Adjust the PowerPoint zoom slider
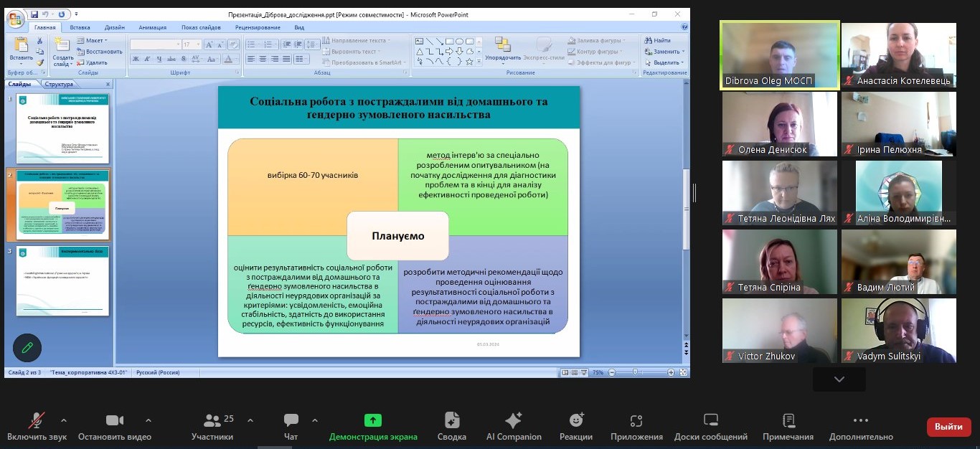This screenshot has width=980, height=449. [636, 372]
